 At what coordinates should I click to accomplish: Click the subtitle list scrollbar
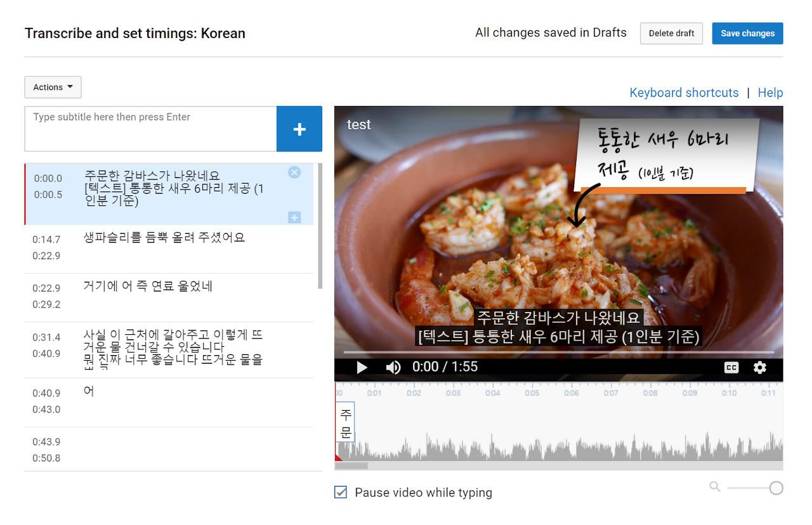(320, 225)
